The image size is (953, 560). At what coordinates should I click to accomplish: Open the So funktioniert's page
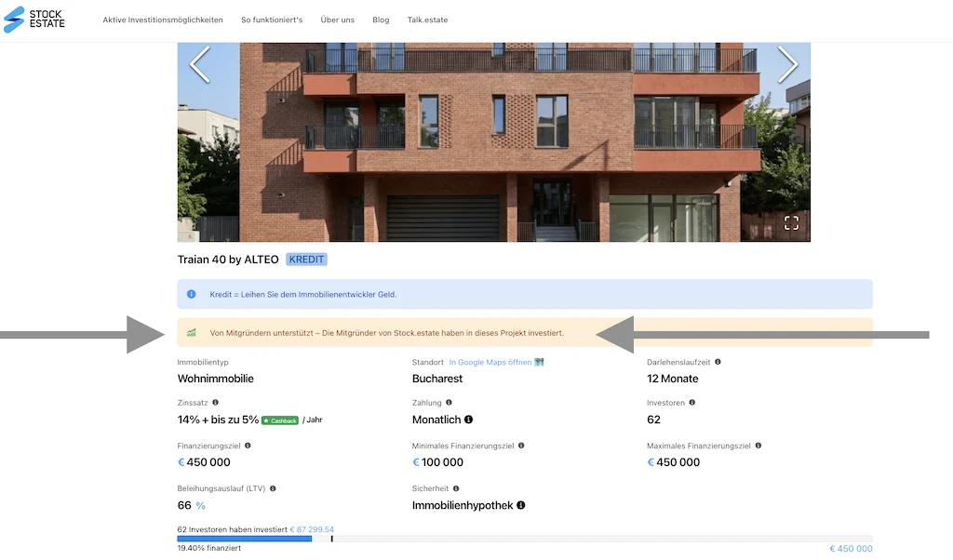[x=272, y=20]
